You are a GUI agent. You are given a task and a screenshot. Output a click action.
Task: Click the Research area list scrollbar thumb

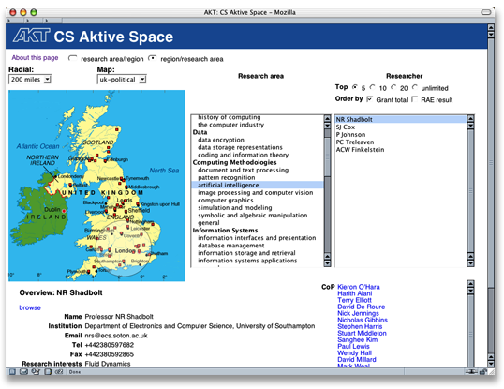(x=327, y=156)
